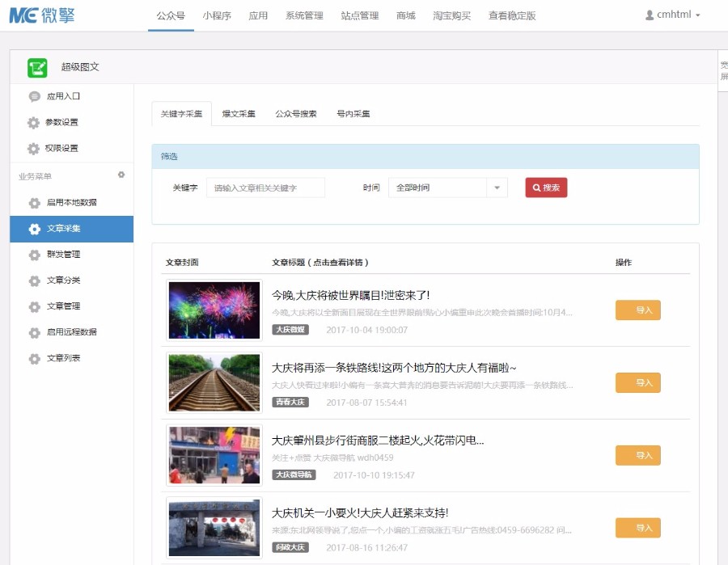Image resolution: width=728 pixels, height=565 pixels.
Task: Click the gear icon beside 文章采集
Action: (34, 229)
